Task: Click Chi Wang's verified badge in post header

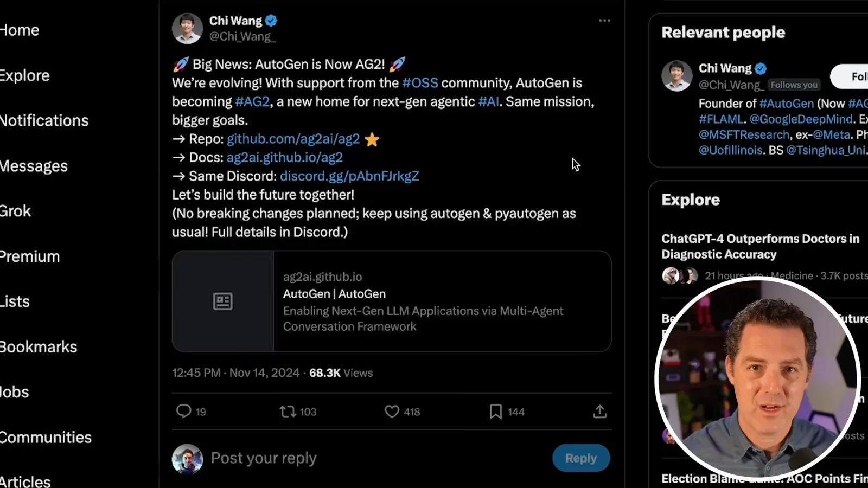Action: click(x=271, y=21)
